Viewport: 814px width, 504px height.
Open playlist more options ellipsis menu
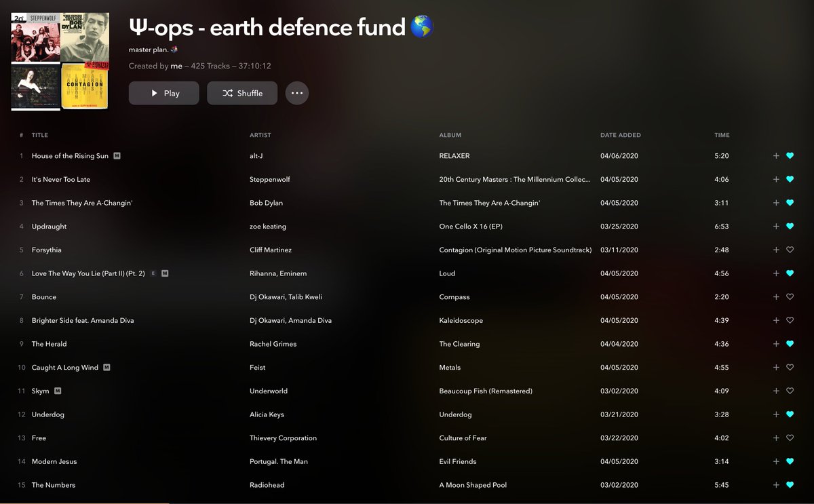[297, 93]
